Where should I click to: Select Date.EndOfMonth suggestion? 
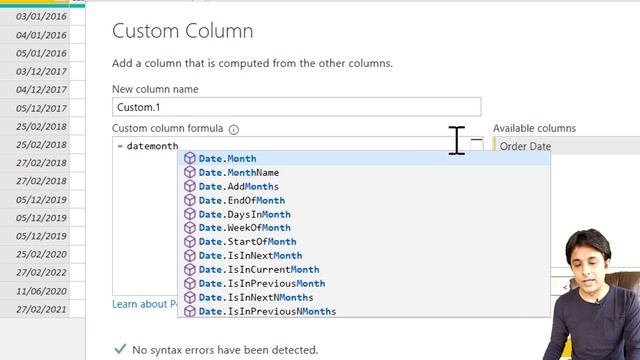coord(364,200)
